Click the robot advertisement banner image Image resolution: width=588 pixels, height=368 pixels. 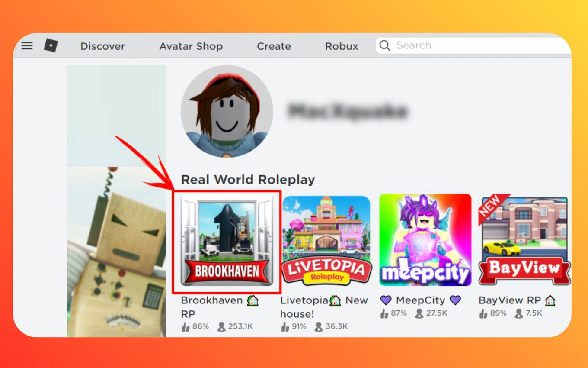click(116, 252)
